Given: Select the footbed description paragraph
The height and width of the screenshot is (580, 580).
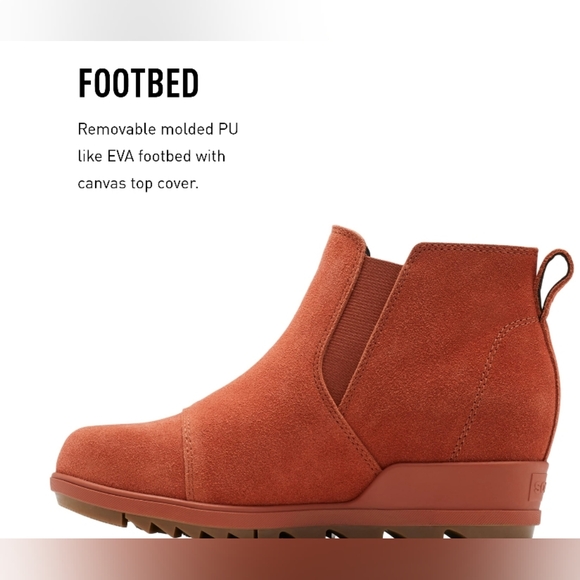Looking at the screenshot, I should click(158, 156).
